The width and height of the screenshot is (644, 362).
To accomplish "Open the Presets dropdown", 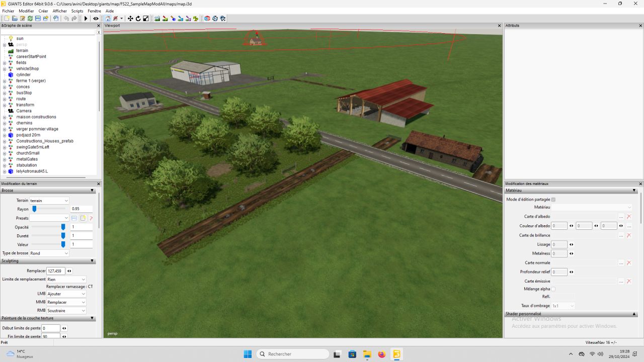I will click(x=49, y=218).
